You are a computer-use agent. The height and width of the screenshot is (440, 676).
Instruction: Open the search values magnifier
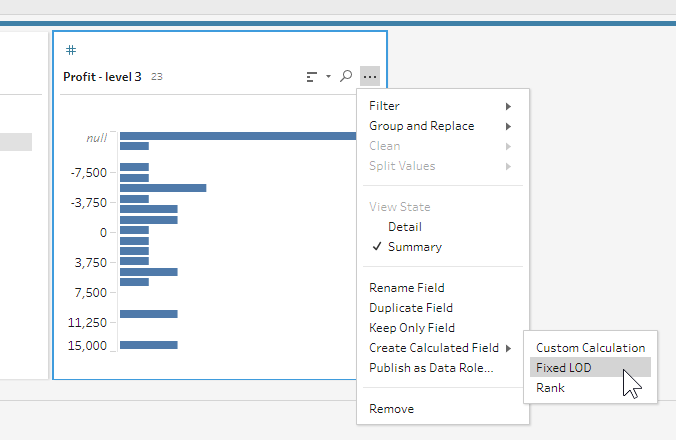point(346,76)
